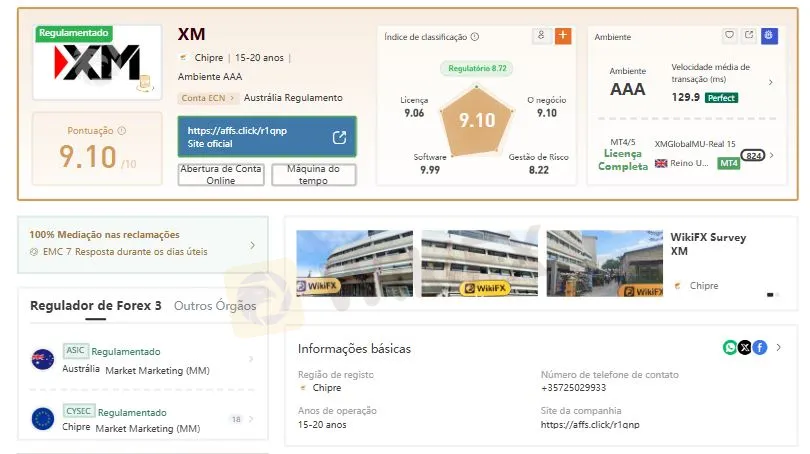The image size is (810, 454).
Task: Open the ASIC Australia regulator entry
Action: 142,360
